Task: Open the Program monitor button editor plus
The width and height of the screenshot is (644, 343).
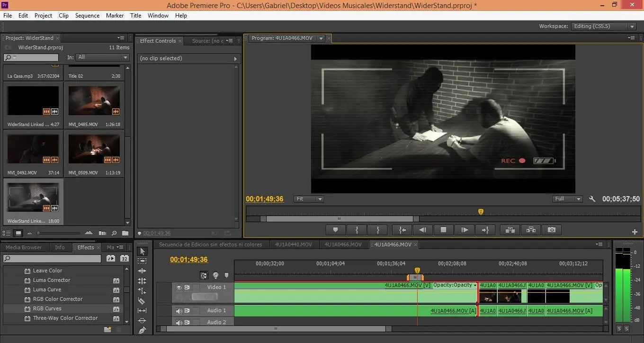Action: 635,232
